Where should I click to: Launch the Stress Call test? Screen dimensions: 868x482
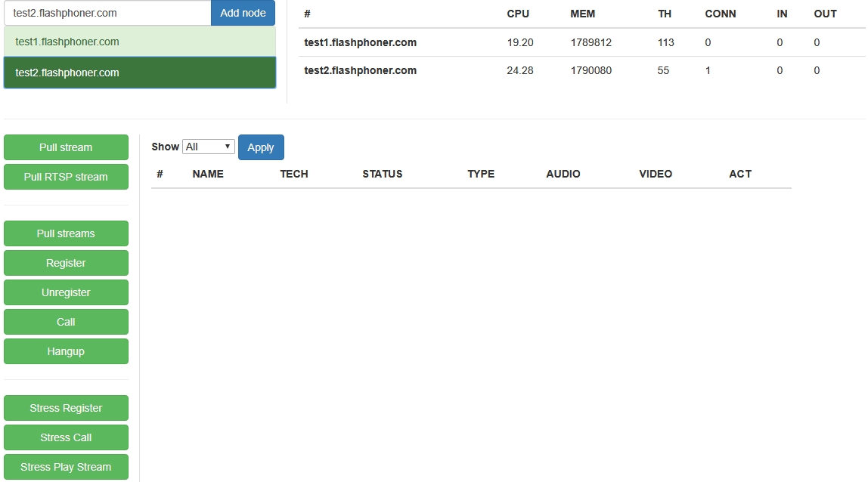pyautogui.click(x=66, y=437)
